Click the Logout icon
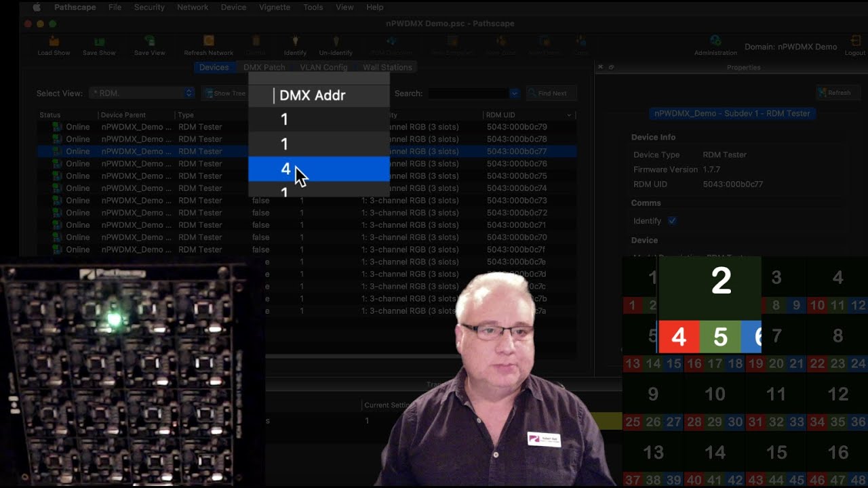Image resolution: width=868 pixels, height=488 pixels. [x=855, y=41]
